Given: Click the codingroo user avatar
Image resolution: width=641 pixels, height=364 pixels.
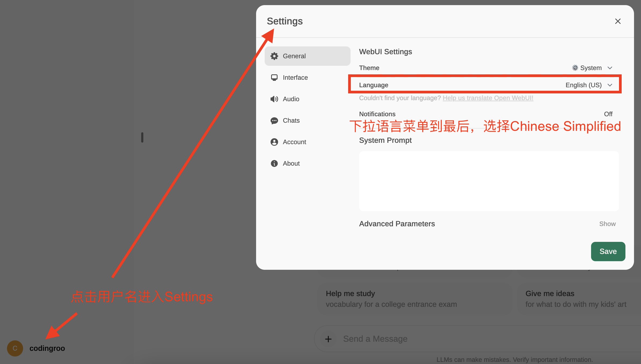Looking at the screenshot, I should pyautogui.click(x=15, y=348).
